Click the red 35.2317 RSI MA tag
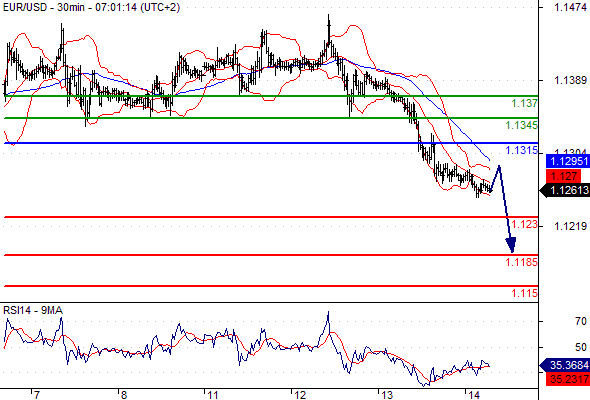 click(x=568, y=379)
